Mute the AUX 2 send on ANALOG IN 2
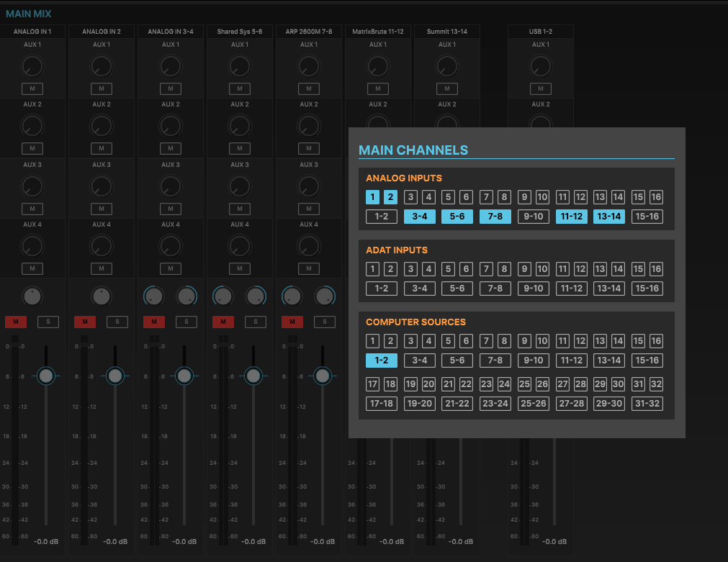The height and width of the screenshot is (562, 728). coord(102,148)
